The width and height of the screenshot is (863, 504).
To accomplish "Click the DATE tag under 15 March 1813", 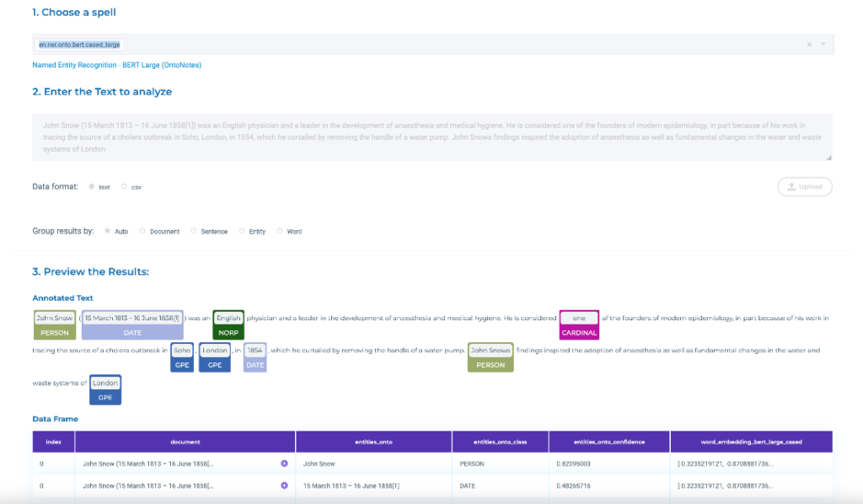I will pos(131,332).
